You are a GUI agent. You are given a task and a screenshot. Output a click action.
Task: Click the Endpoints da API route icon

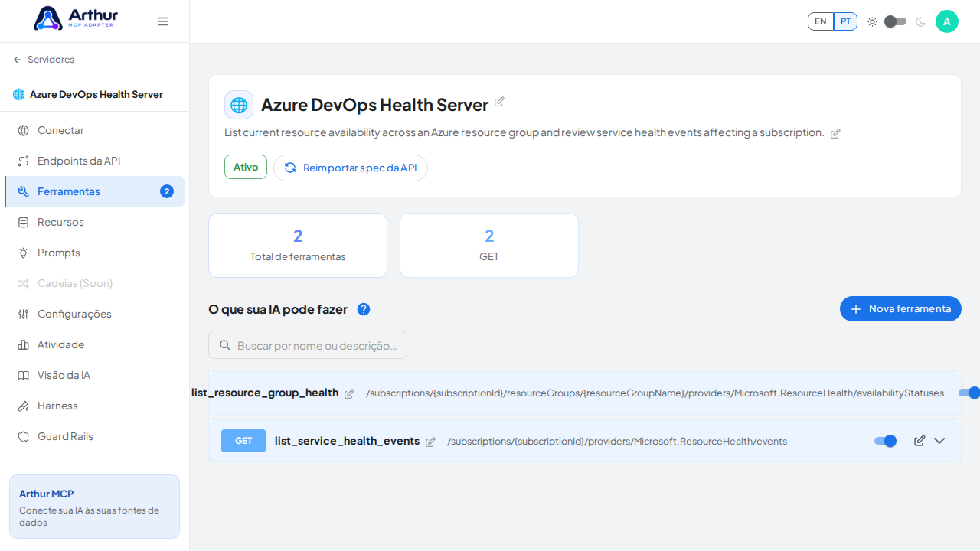24,161
